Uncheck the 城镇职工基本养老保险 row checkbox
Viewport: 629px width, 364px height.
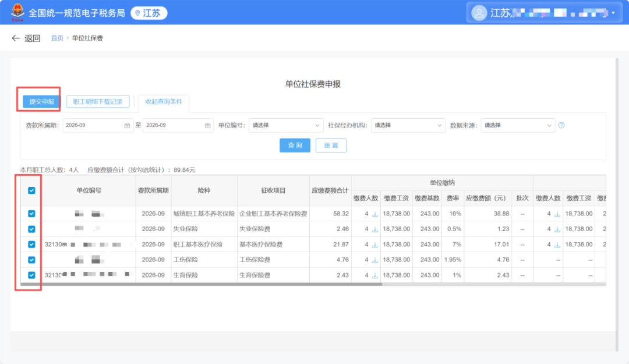click(x=31, y=214)
